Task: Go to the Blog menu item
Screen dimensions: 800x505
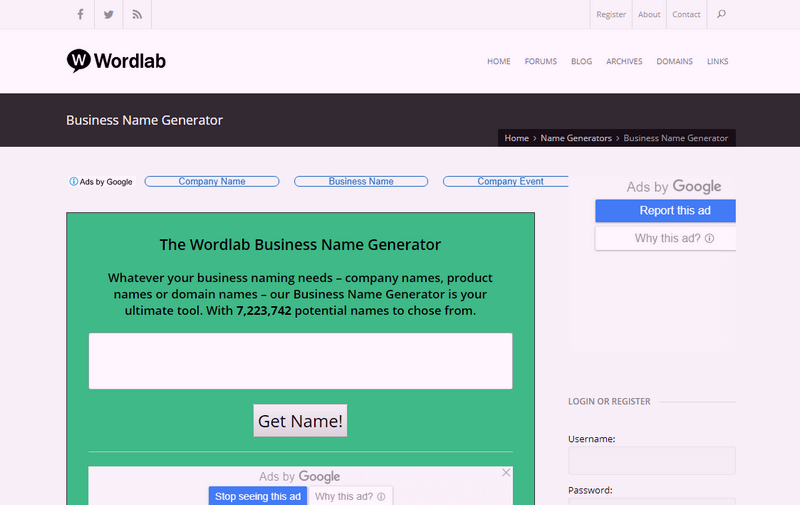Action: coord(581,62)
